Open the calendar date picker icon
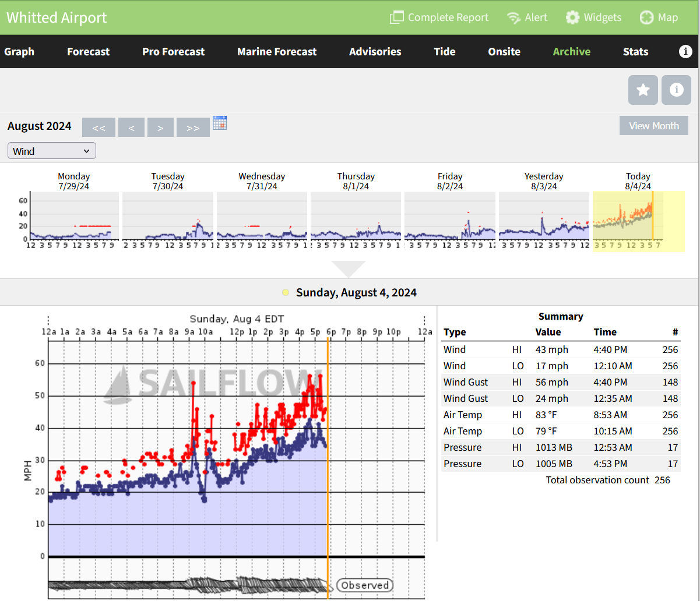This screenshot has height=601, width=700. (x=220, y=122)
